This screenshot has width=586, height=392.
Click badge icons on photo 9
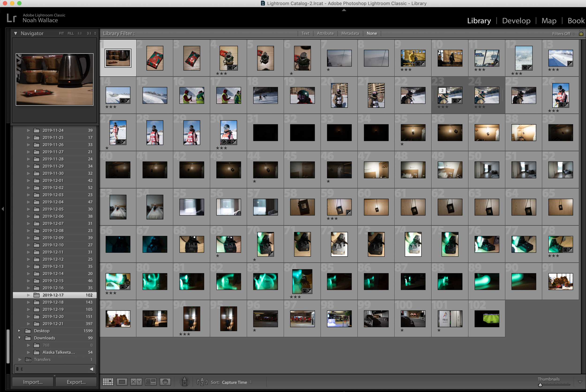pyautogui.click(x=420, y=63)
